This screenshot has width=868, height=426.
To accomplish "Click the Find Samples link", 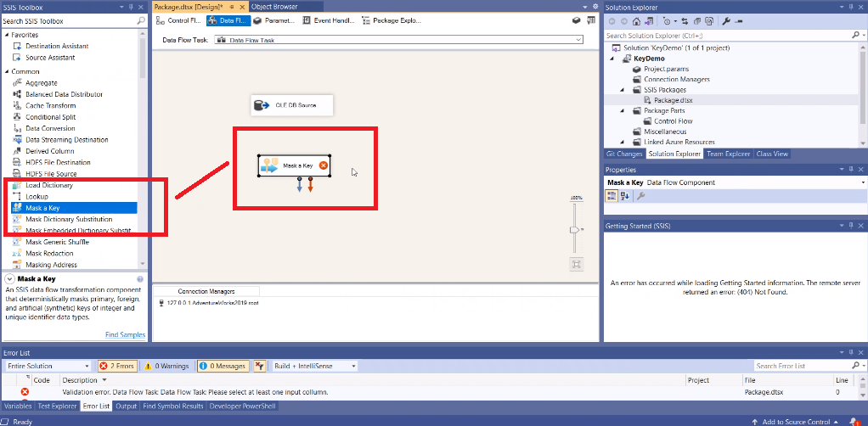I will (x=125, y=334).
